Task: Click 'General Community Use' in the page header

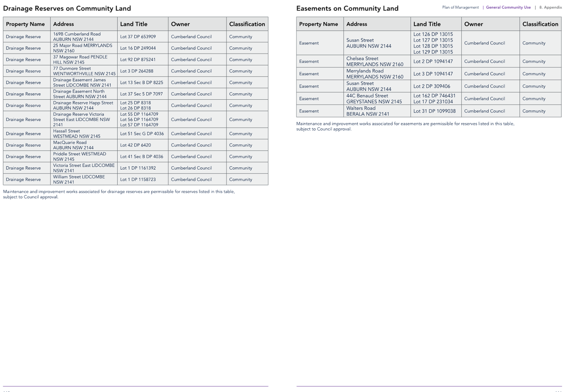Action: [x=508, y=8]
